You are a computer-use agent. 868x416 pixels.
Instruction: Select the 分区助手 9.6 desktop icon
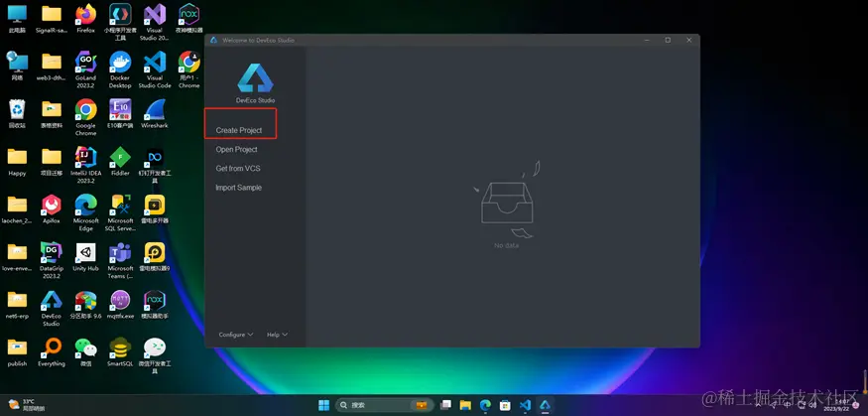(x=85, y=305)
